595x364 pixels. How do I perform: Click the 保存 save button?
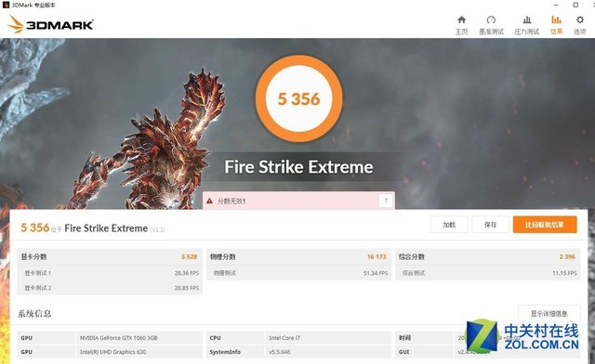click(490, 225)
